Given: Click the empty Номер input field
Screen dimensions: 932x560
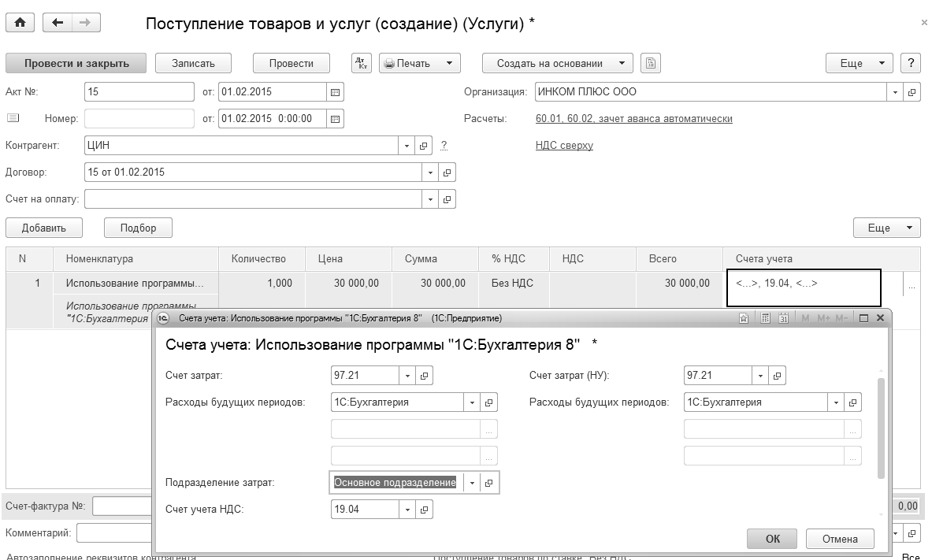Looking at the screenshot, I should point(139,119).
